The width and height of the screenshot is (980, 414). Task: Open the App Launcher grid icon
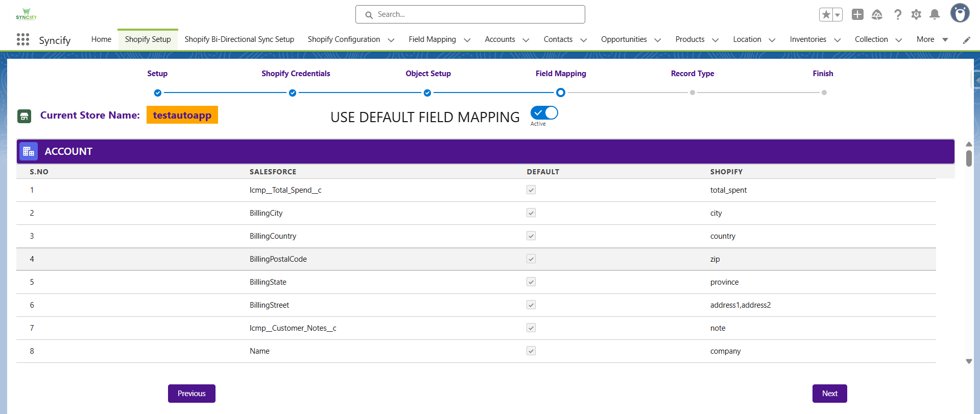23,39
